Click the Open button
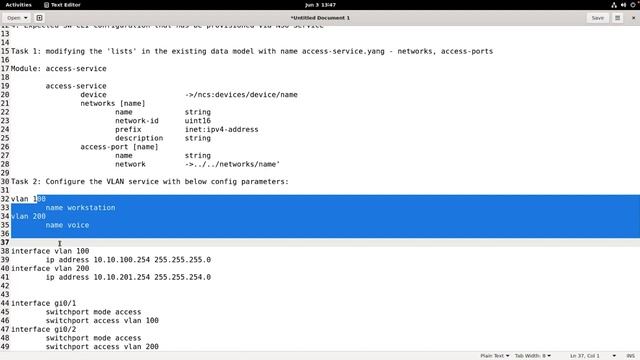The image size is (640, 360). pos(13,18)
